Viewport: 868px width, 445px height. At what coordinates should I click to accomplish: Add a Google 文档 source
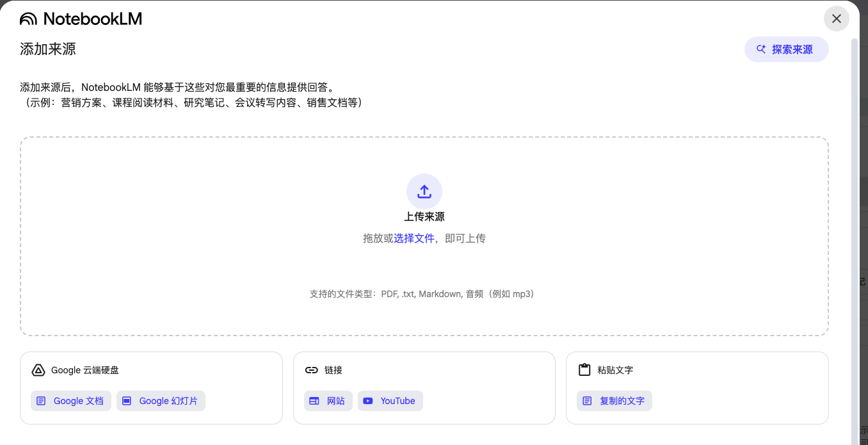pyautogui.click(x=71, y=401)
